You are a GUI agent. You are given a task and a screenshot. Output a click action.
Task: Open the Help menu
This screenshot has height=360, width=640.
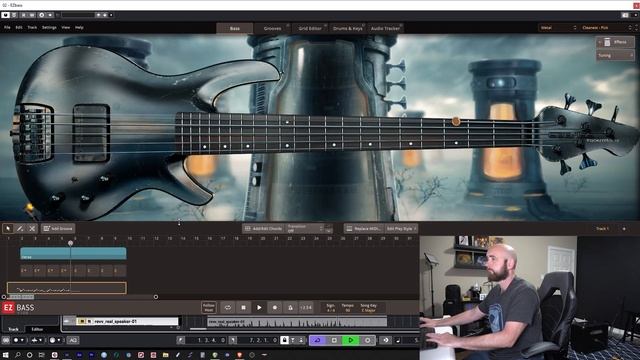[x=79, y=27]
